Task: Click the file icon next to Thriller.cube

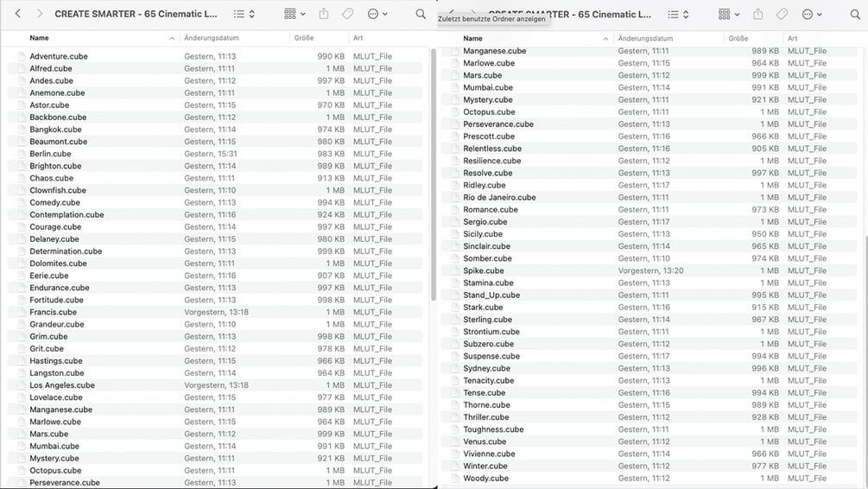Action: tap(455, 417)
